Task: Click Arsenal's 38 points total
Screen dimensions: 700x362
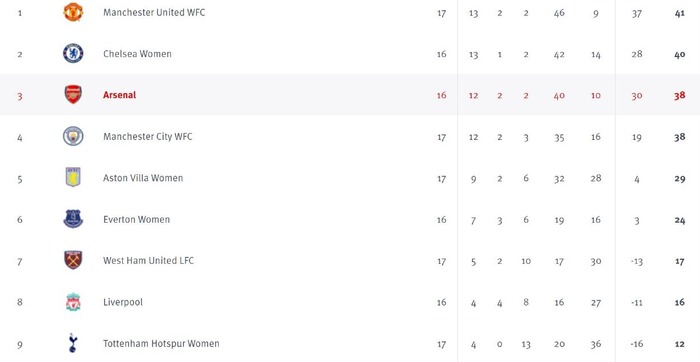Action: point(679,95)
